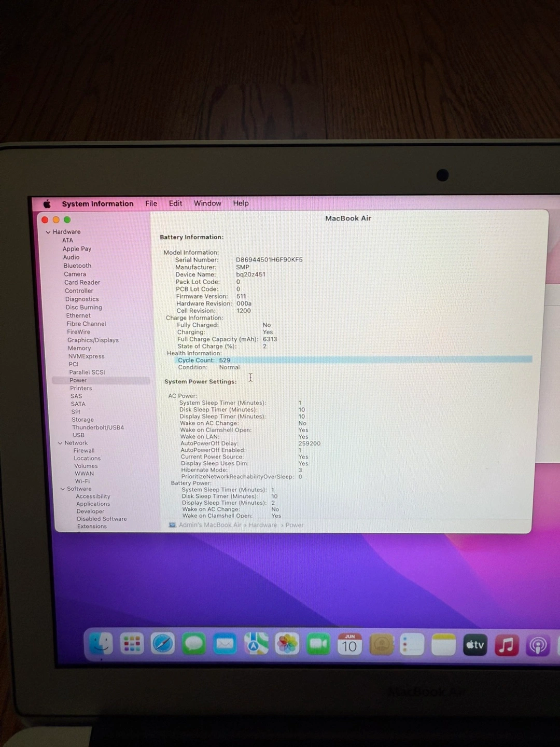560x747 pixels.
Task: Open the System Information menu
Action: point(97,204)
